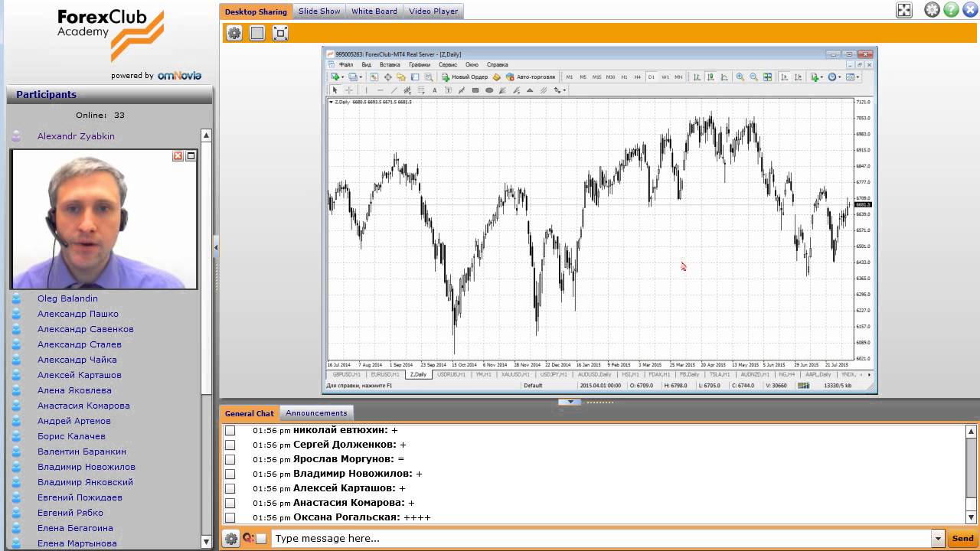Click the chat scrollbar up arrow
Viewport: 980px width, 551px height.
(x=972, y=432)
